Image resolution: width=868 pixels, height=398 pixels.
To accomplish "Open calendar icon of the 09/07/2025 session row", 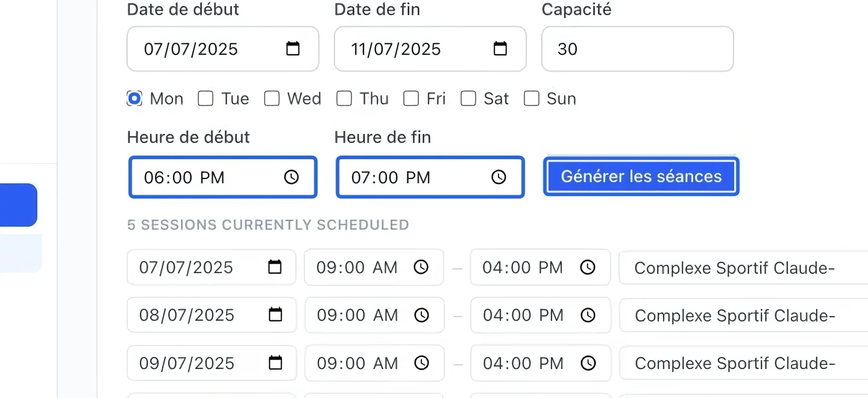I will click(275, 363).
